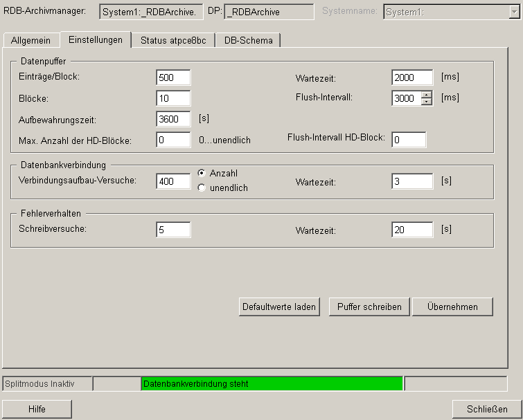Click the green Datenbankverbindung steht status bar
Viewport: 523px width, 420px height.
coord(272,383)
